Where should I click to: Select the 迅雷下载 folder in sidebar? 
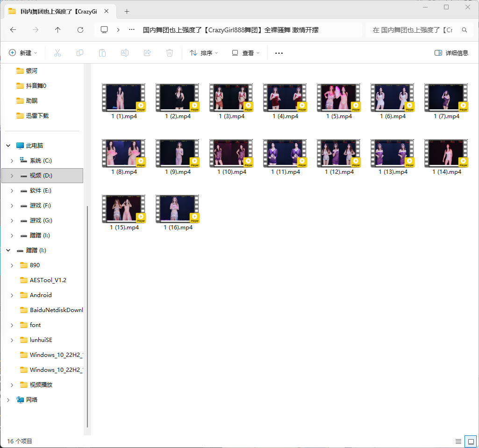(x=37, y=116)
